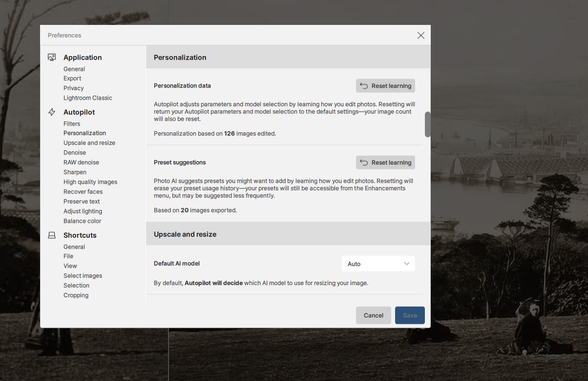Go to Lightroom Classic settings
This screenshot has width=588, height=381.
click(88, 98)
